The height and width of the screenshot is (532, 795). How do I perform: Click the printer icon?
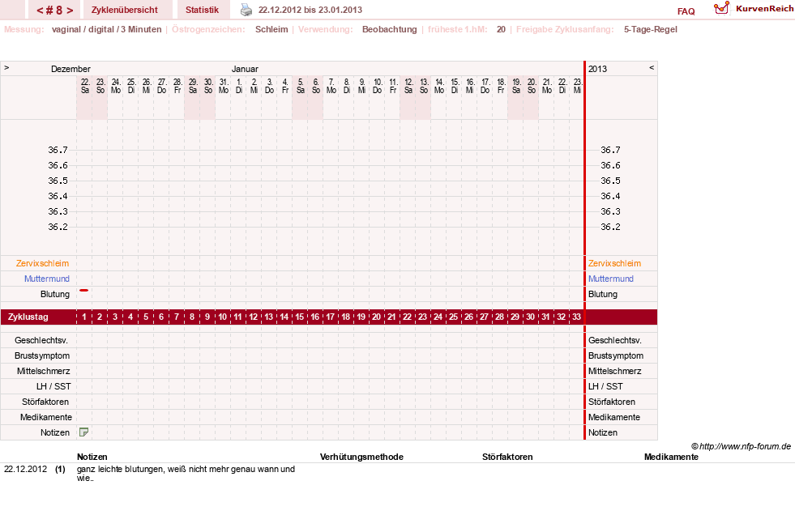click(246, 10)
